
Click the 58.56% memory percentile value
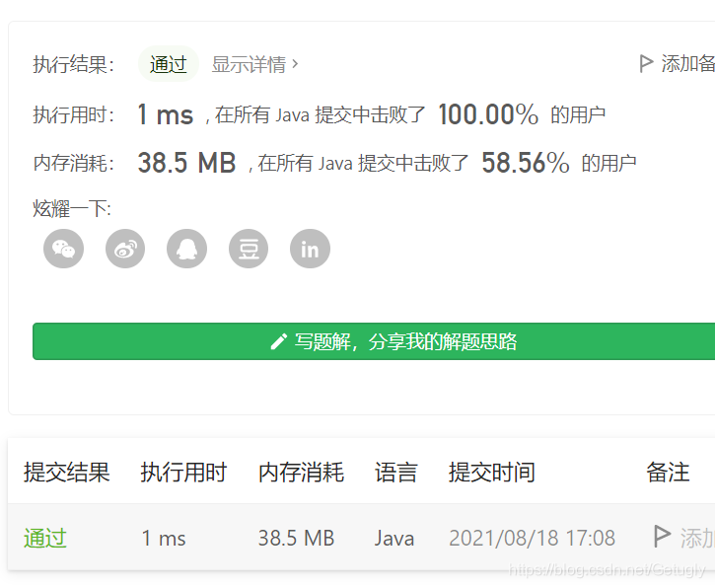click(x=526, y=163)
